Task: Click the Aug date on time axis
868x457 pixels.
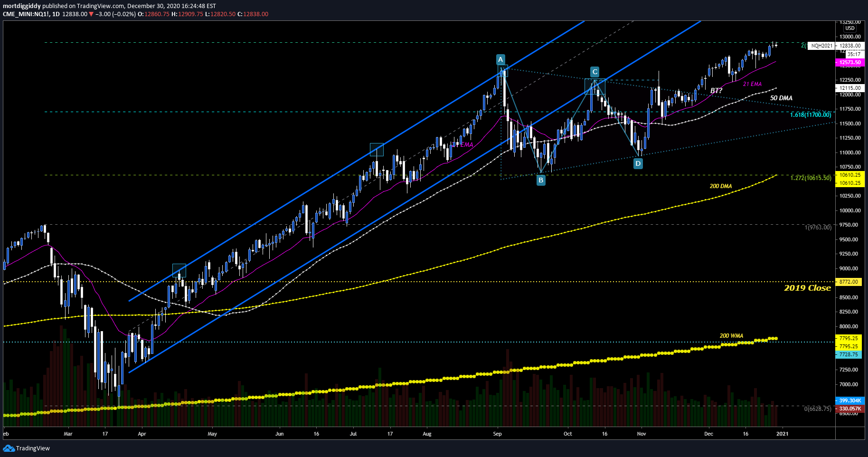Action: 427,434
